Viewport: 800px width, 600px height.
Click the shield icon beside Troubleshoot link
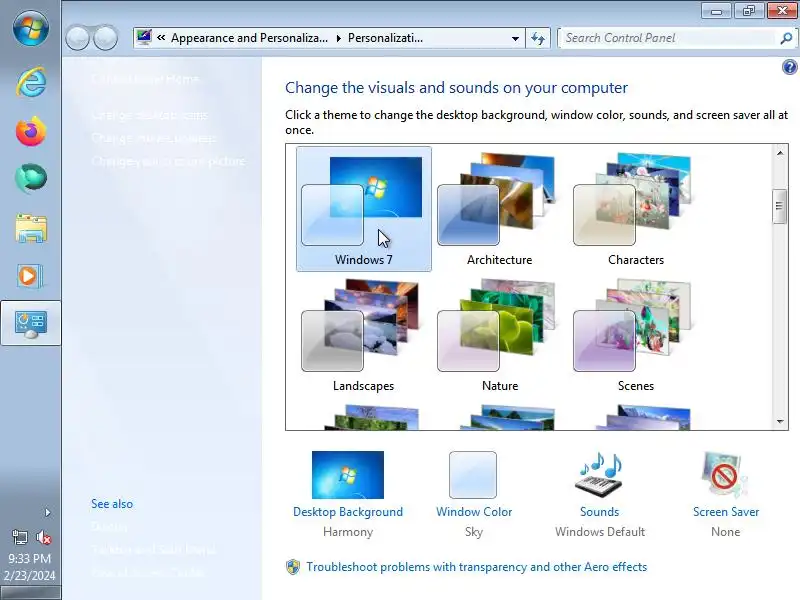click(x=293, y=567)
